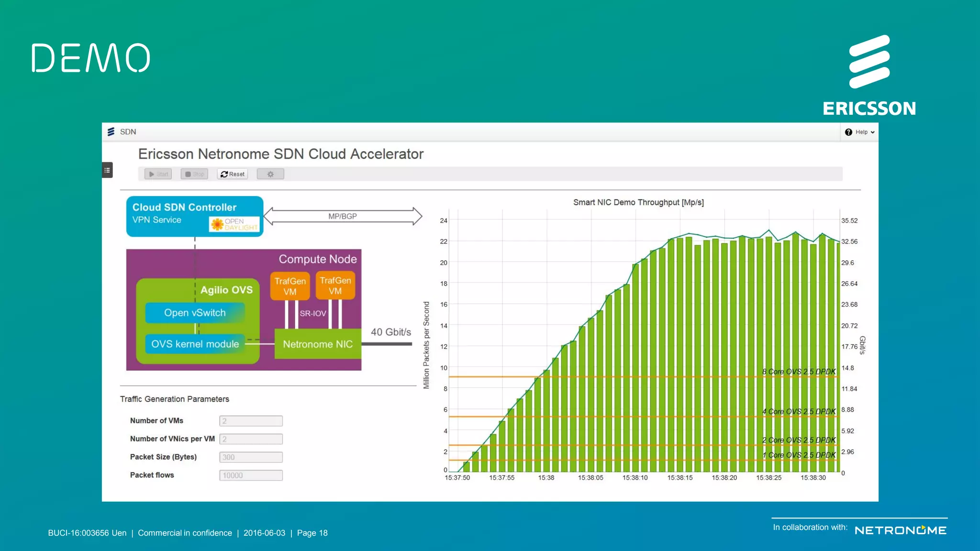Click the MP/BGP double arrow

(x=343, y=216)
